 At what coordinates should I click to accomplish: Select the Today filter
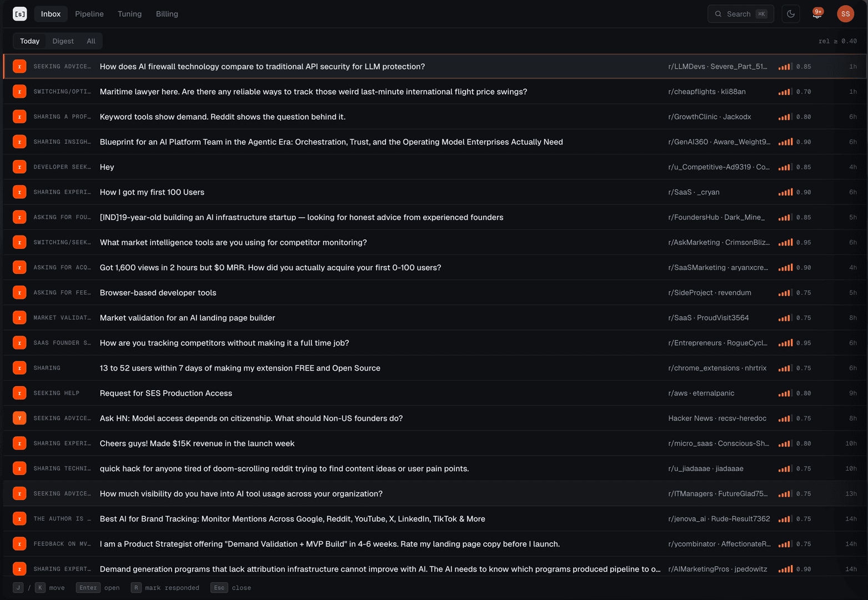(30, 41)
